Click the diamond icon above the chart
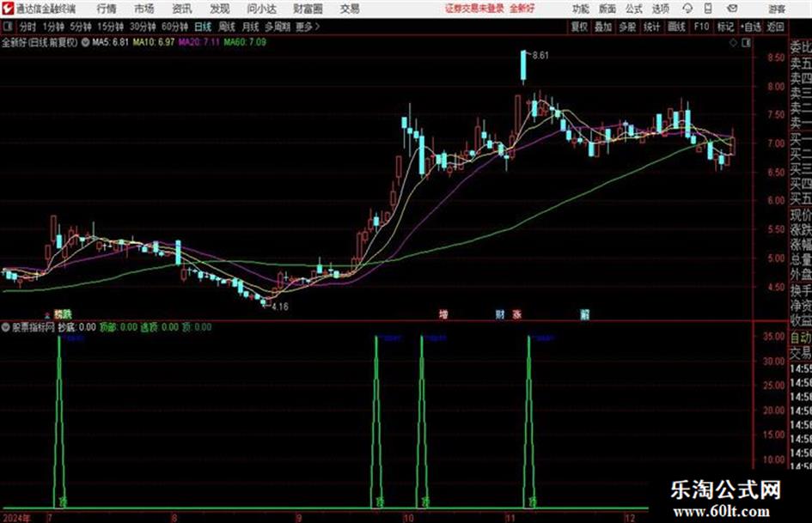This screenshot has width=812, height=523. pos(733,43)
